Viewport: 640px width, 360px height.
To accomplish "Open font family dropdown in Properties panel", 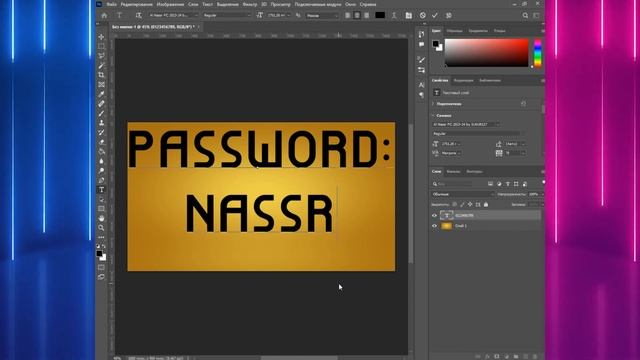I will tap(466, 124).
